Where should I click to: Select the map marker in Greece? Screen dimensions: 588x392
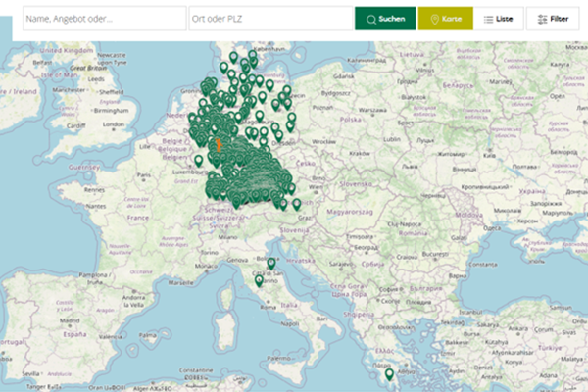(389, 374)
